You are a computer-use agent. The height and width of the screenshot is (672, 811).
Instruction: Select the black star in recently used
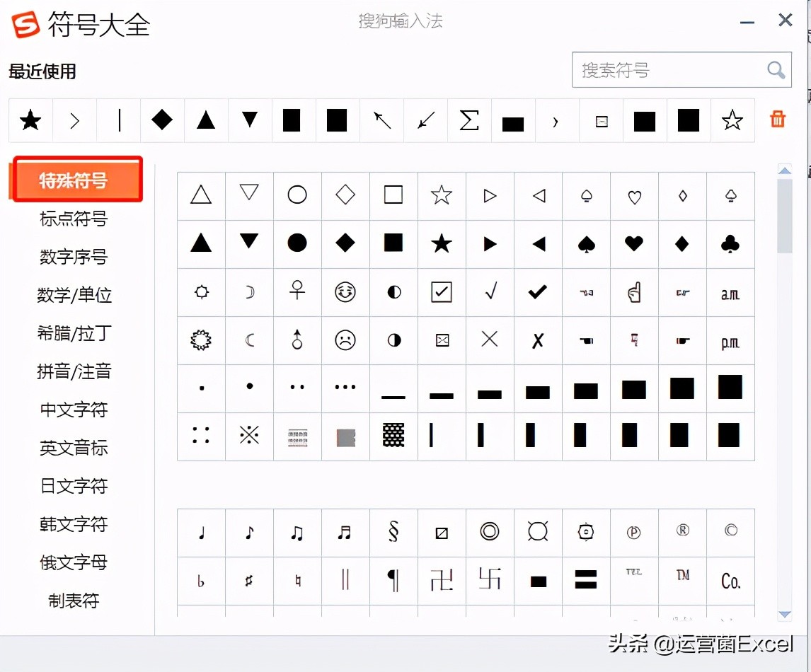[x=30, y=120]
